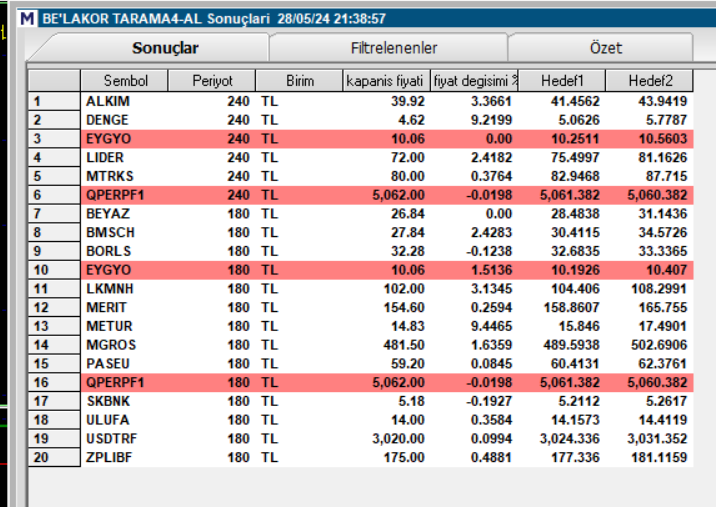Click BORLS price change -0.1238
This screenshot has height=507, width=716.
point(489,251)
